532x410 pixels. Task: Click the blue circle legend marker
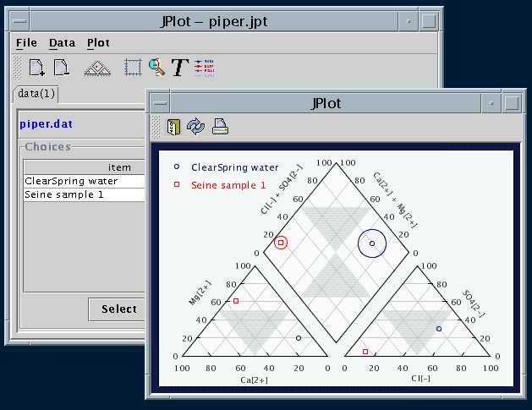[x=177, y=167]
